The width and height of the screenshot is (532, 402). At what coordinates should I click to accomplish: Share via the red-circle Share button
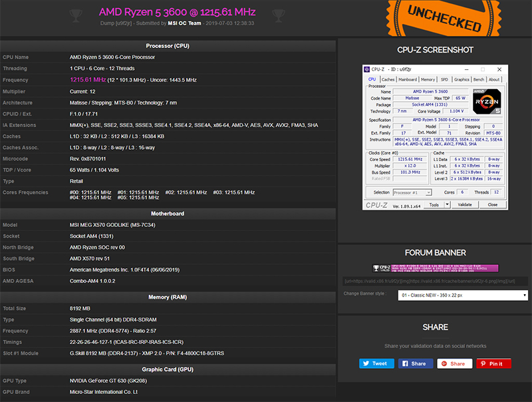(455, 363)
